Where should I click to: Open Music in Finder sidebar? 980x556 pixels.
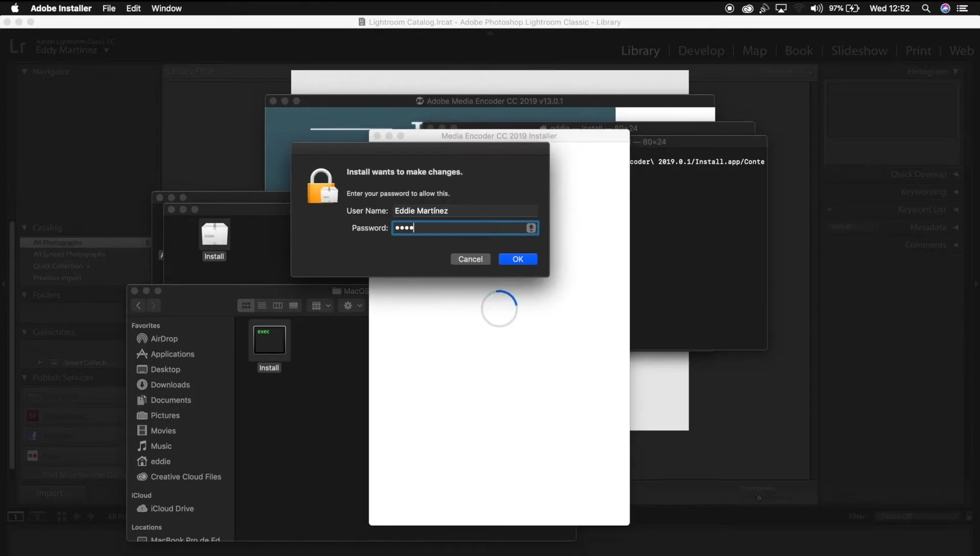pyautogui.click(x=154, y=446)
